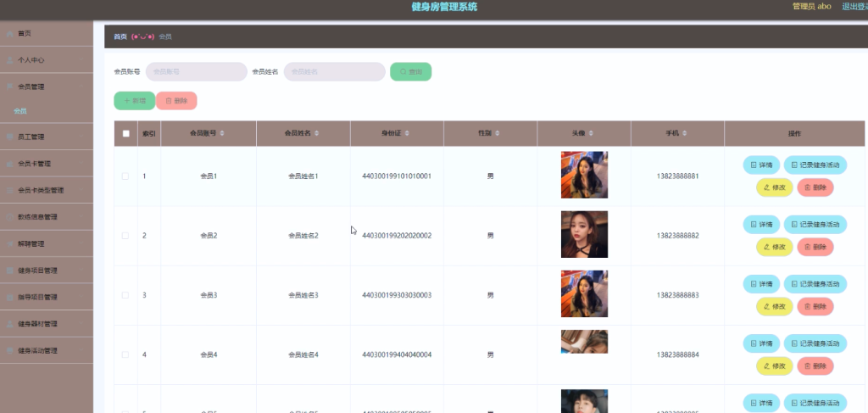868x413 pixels.
Task: Click the 会员姓名 search input field
Action: (x=334, y=71)
